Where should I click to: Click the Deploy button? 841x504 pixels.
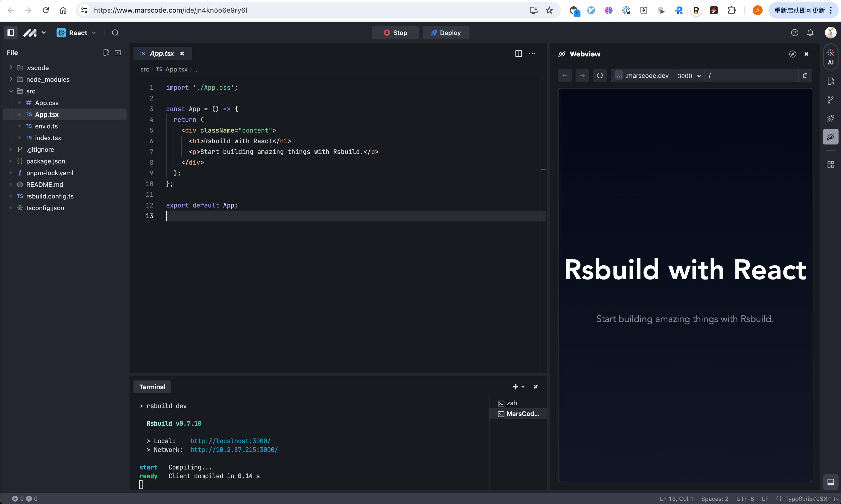pos(446,33)
